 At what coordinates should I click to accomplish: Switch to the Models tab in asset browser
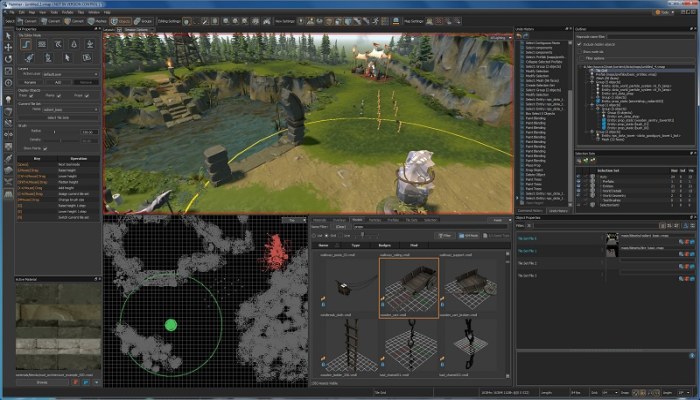pyautogui.click(x=356, y=220)
